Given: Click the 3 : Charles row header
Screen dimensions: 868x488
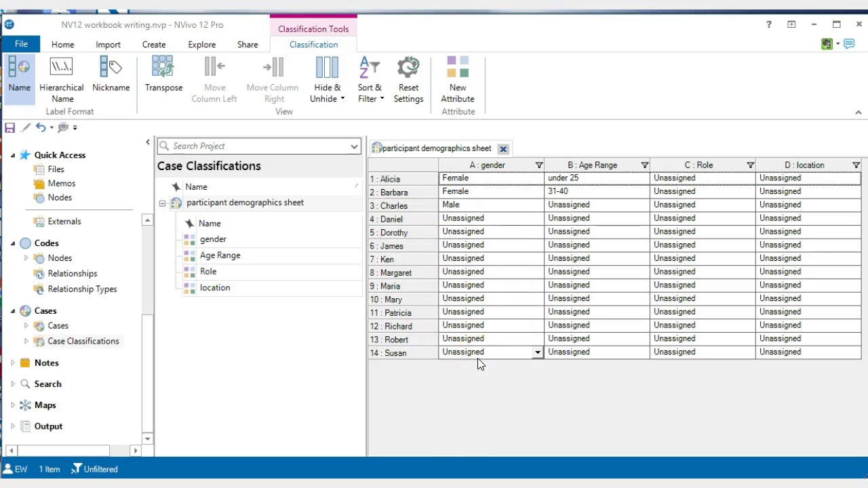Looking at the screenshot, I should (x=403, y=206).
